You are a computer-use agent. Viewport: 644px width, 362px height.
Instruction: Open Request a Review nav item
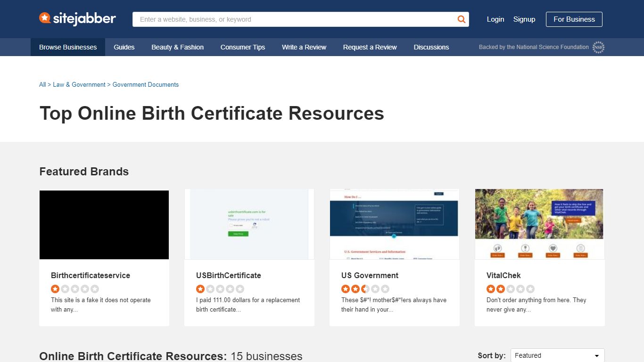tap(370, 47)
